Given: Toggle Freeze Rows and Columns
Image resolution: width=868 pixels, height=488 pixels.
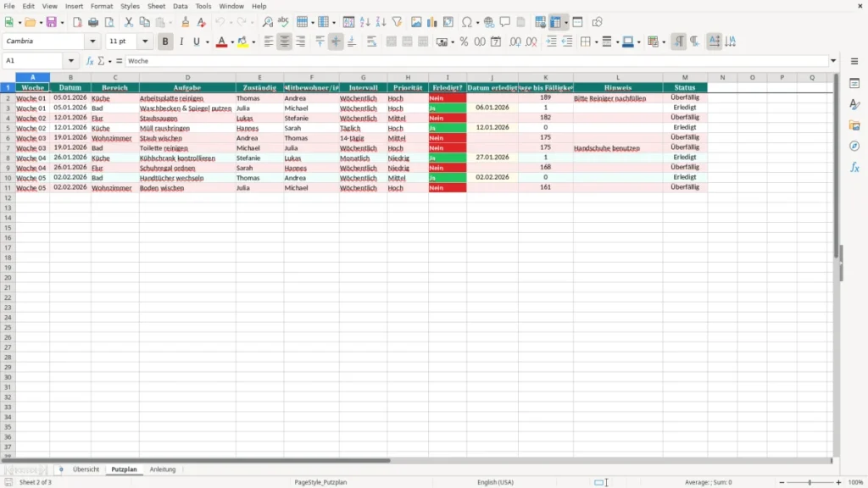Looking at the screenshot, I should pyautogui.click(x=556, y=22).
